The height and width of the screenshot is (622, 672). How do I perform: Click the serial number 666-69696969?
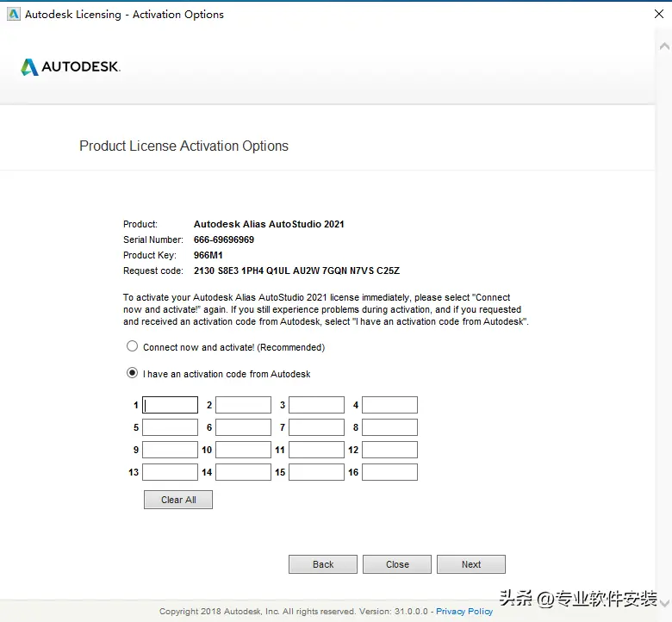[x=224, y=239]
